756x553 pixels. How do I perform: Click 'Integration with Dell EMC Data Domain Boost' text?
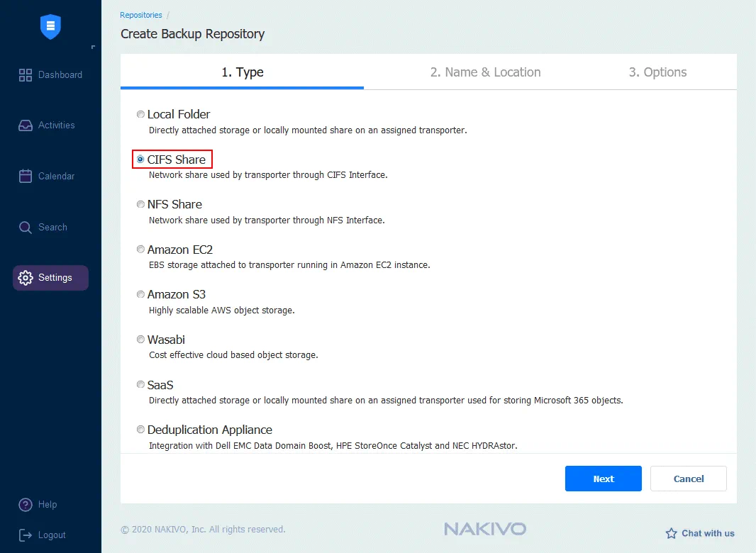333,446
